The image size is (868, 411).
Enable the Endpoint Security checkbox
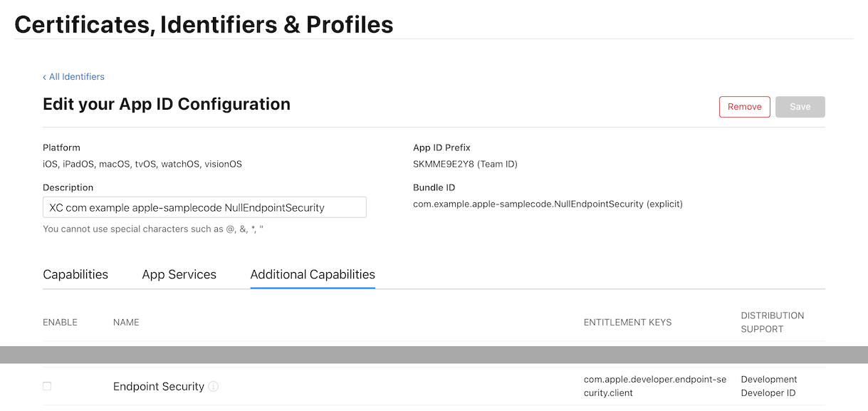[x=47, y=386]
